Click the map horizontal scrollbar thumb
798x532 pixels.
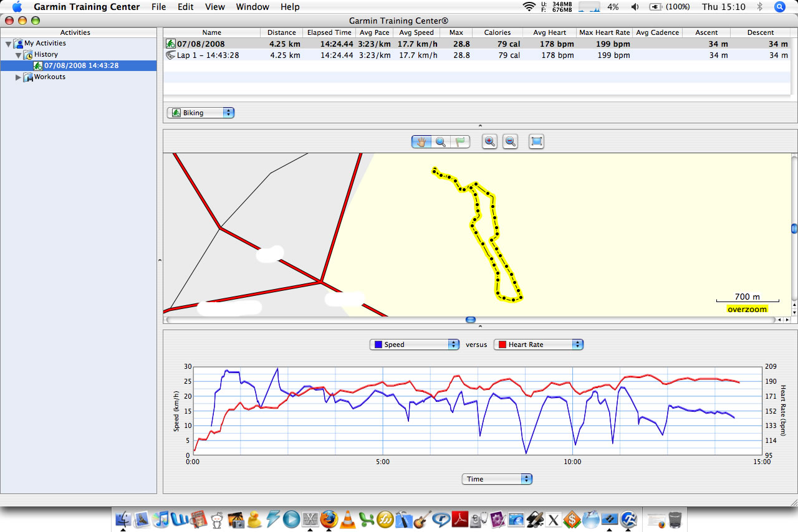click(x=471, y=320)
